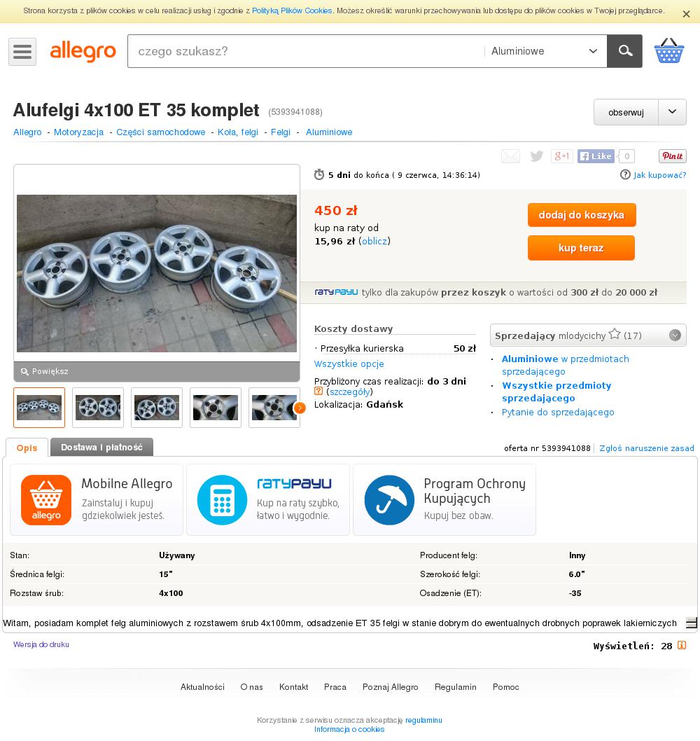Dismiss the cookie notice banner
700x741 pixels.
point(686,14)
